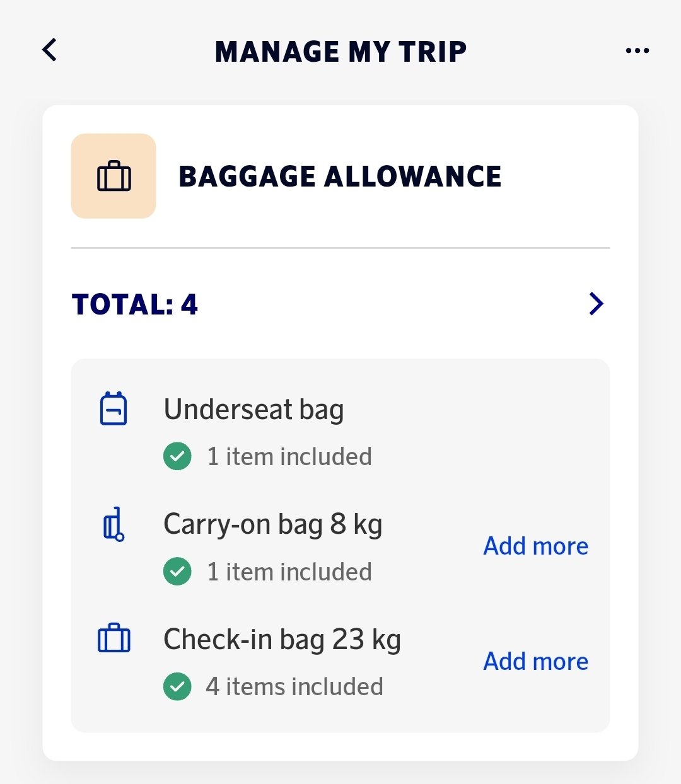The width and height of the screenshot is (681, 784).
Task: Tap '1 item included' under Underseat bag
Action: point(289,456)
